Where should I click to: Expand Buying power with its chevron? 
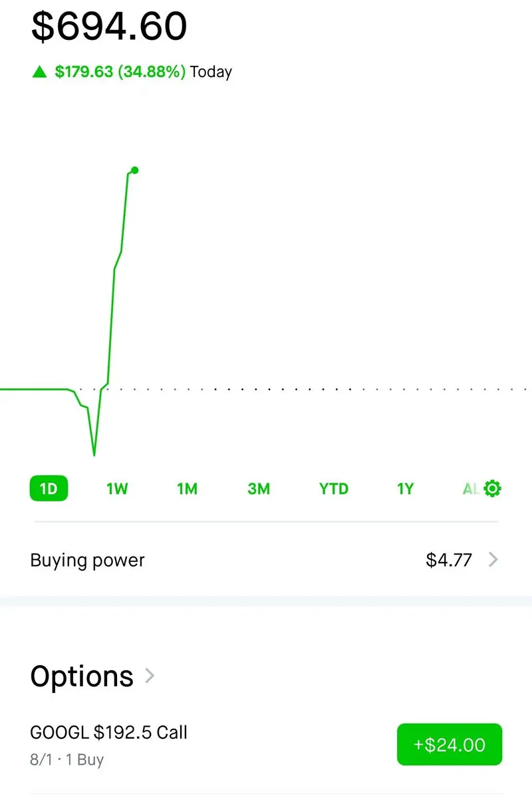point(493,560)
